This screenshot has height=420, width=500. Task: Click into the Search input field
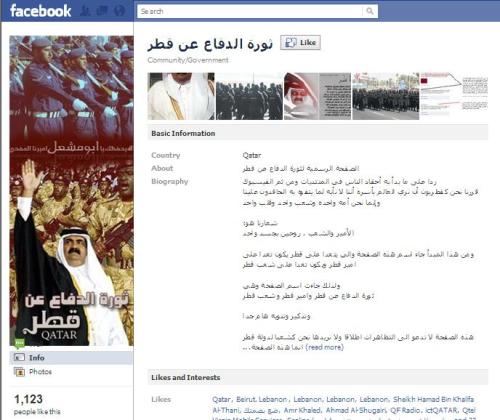click(x=250, y=11)
